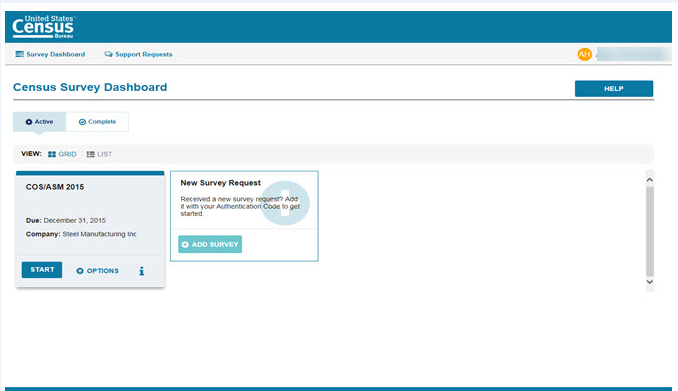Click the scrollbar down arrow
The height and width of the screenshot is (391, 678).
pos(649,282)
